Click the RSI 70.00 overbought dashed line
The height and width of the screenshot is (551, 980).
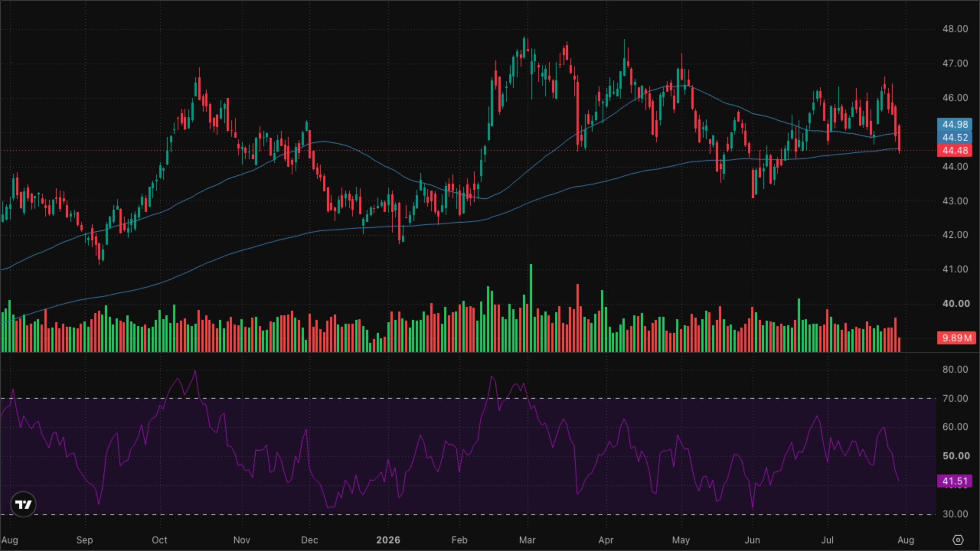click(x=468, y=398)
